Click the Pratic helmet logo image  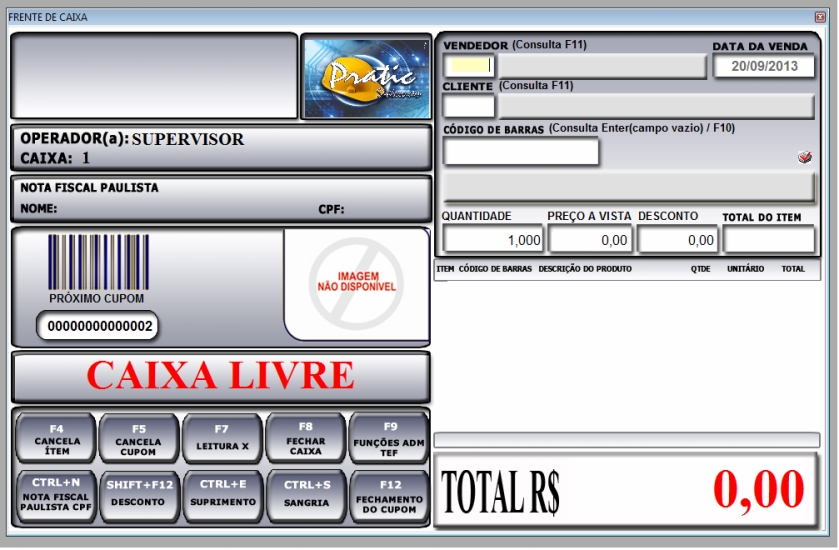367,77
